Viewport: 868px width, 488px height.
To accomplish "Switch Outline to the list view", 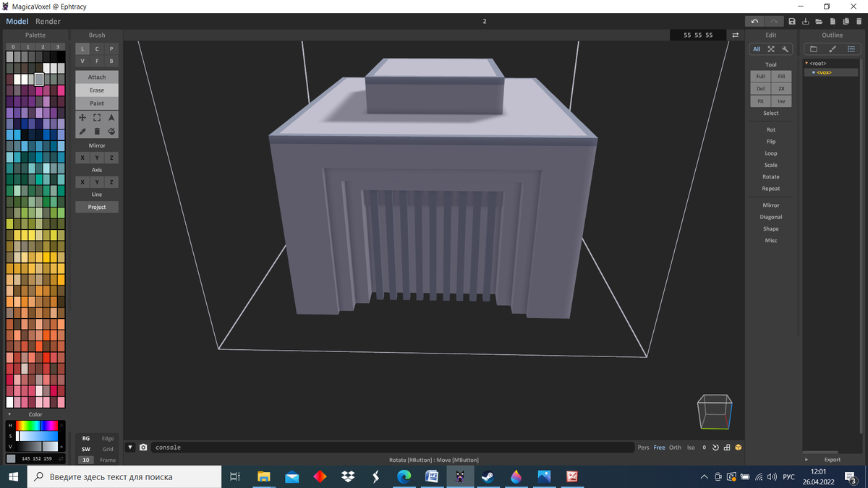I will tap(851, 49).
